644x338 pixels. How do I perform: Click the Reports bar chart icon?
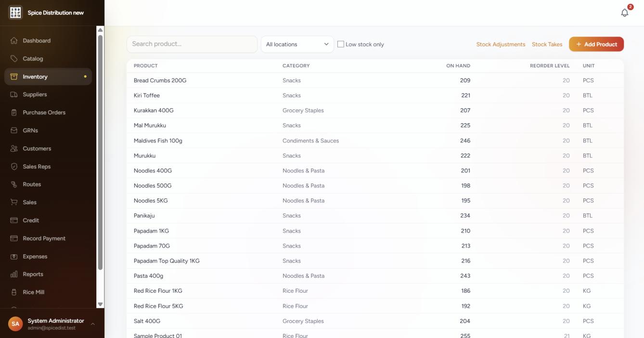pos(14,274)
